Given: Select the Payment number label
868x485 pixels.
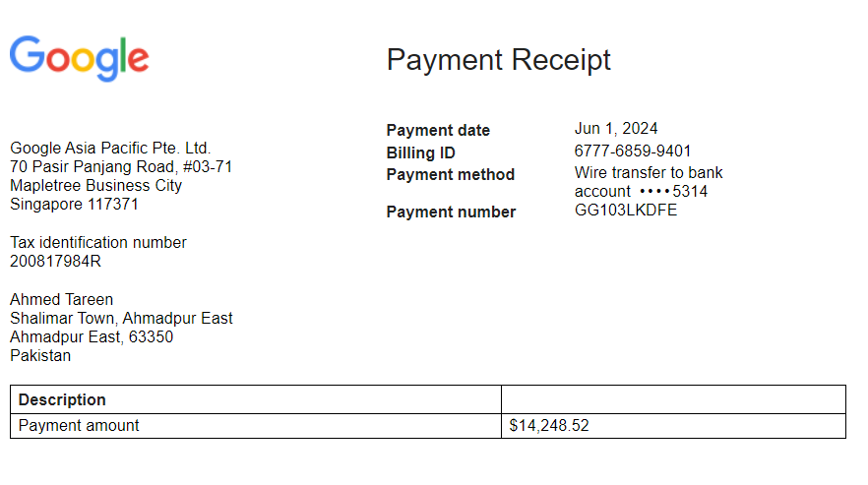Looking at the screenshot, I should pyautogui.click(x=451, y=212).
